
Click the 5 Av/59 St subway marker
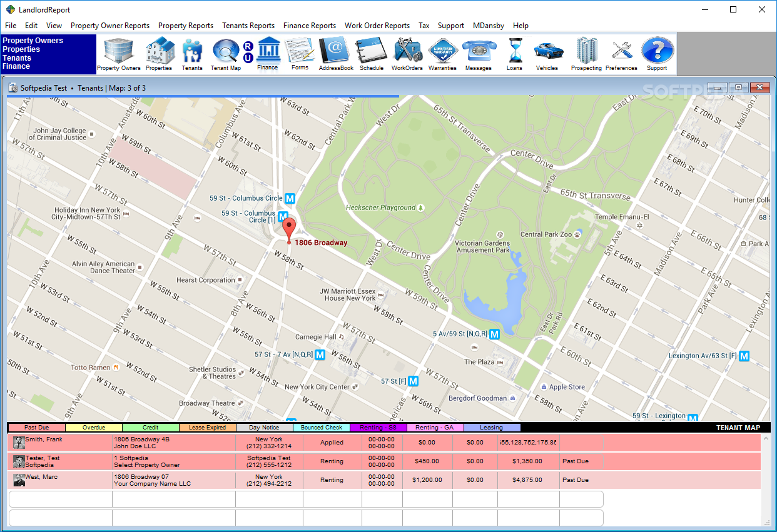(x=494, y=334)
